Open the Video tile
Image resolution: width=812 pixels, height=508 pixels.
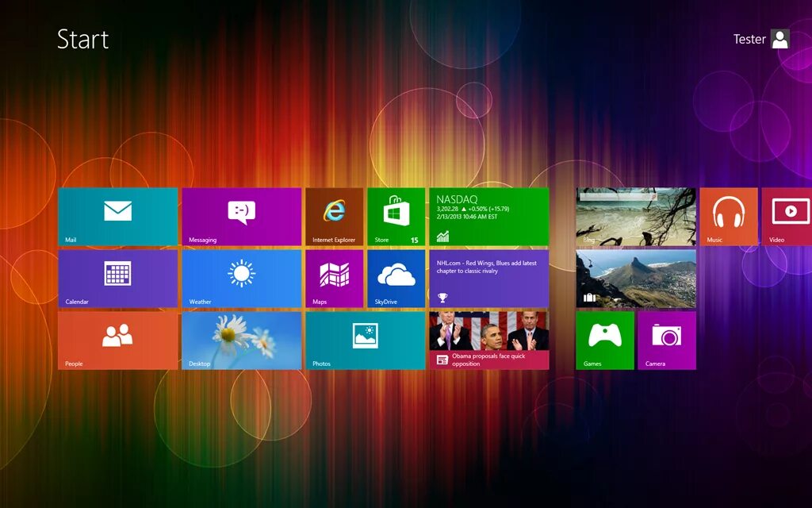click(x=787, y=217)
